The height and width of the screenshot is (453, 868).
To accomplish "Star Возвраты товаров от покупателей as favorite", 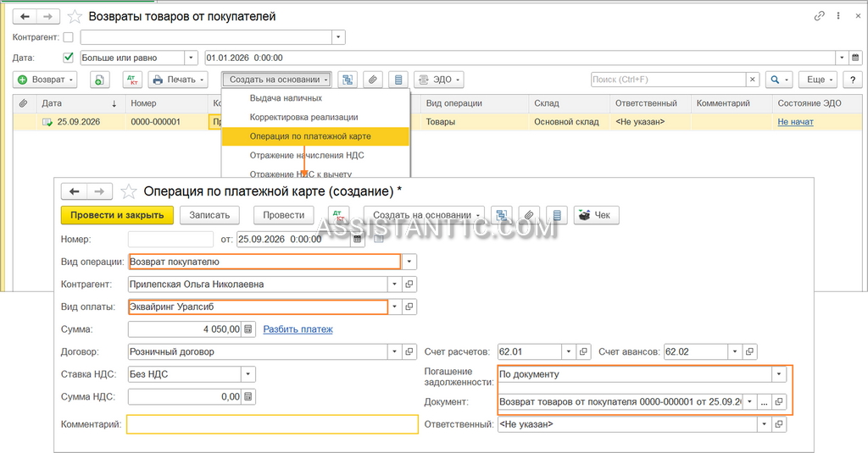I will 75,17.
